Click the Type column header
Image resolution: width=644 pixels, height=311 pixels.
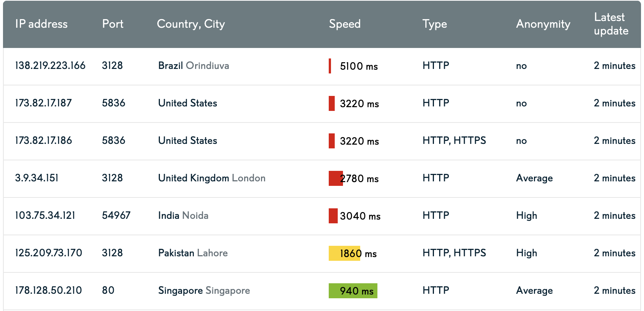pyautogui.click(x=434, y=24)
